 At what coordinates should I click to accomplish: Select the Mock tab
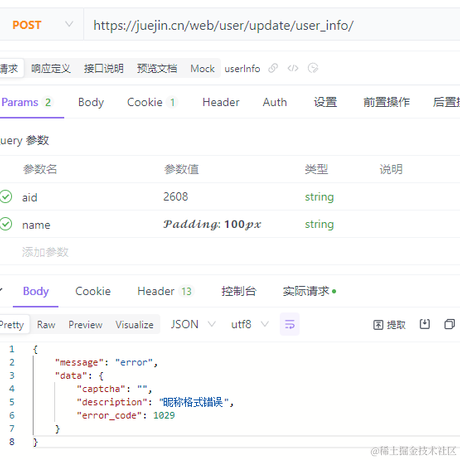202,69
